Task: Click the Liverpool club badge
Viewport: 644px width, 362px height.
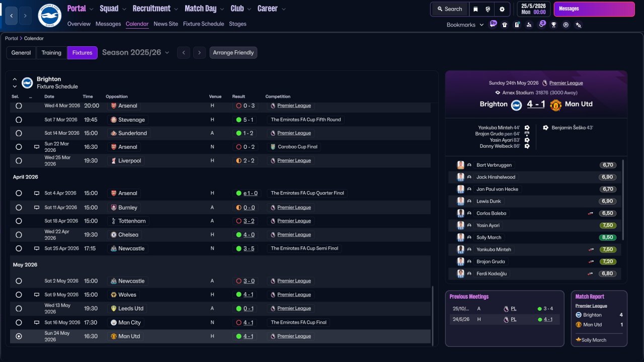Action: tap(114, 161)
